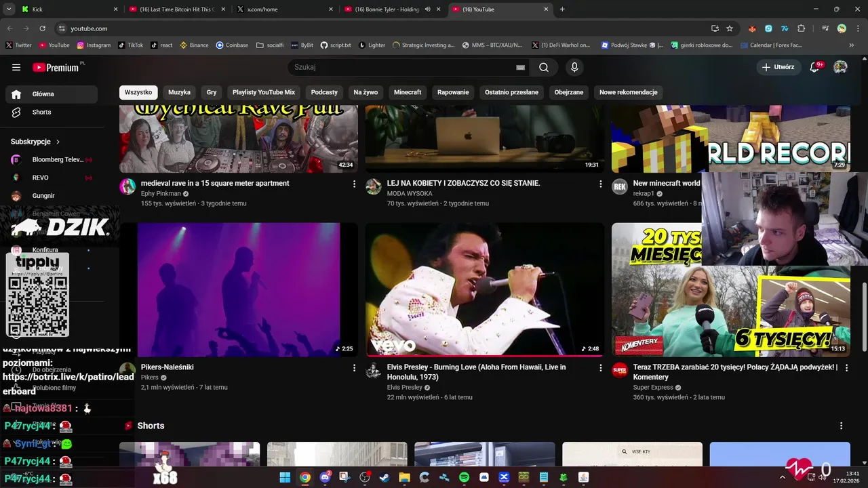Play the medieval rave video thumbnail
868x488 pixels.
(239, 139)
